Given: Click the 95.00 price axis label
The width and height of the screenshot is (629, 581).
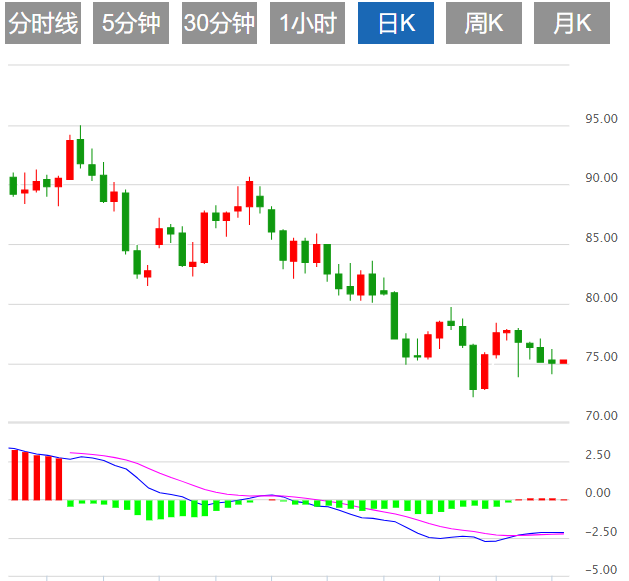Looking at the screenshot, I should pyautogui.click(x=602, y=119).
